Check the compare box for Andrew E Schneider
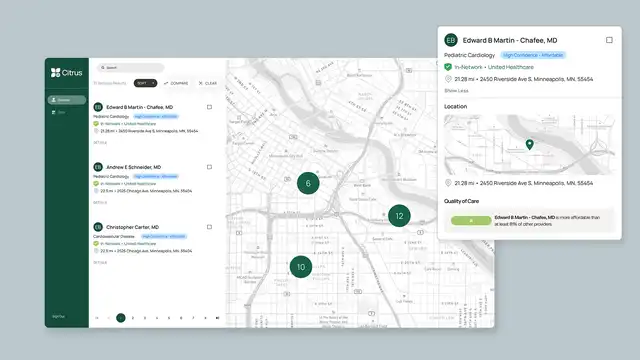Screen dimensions: 640x360 coord(209,167)
